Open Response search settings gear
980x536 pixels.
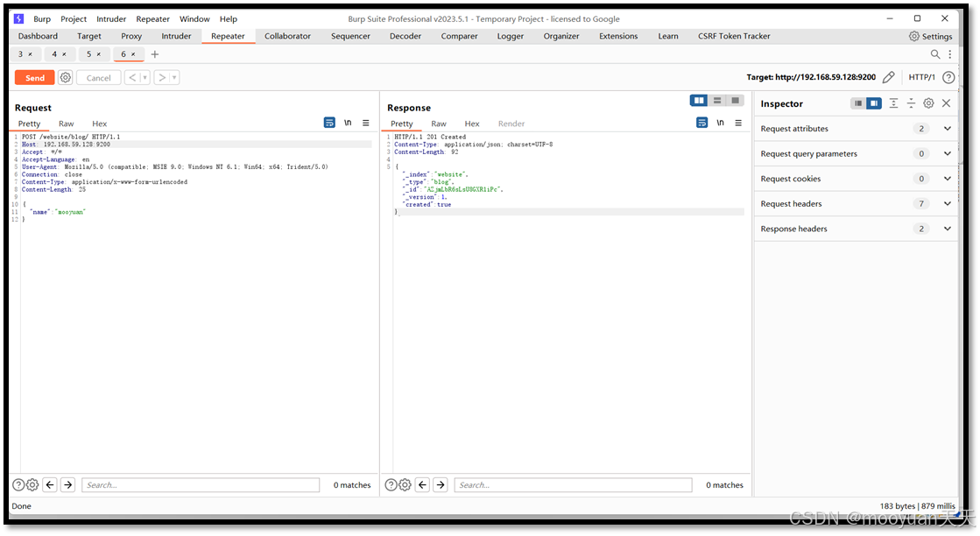tap(405, 485)
